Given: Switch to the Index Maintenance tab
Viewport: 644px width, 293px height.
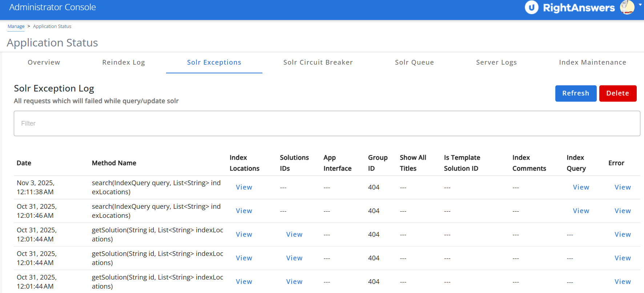Looking at the screenshot, I should (x=592, y=62).
